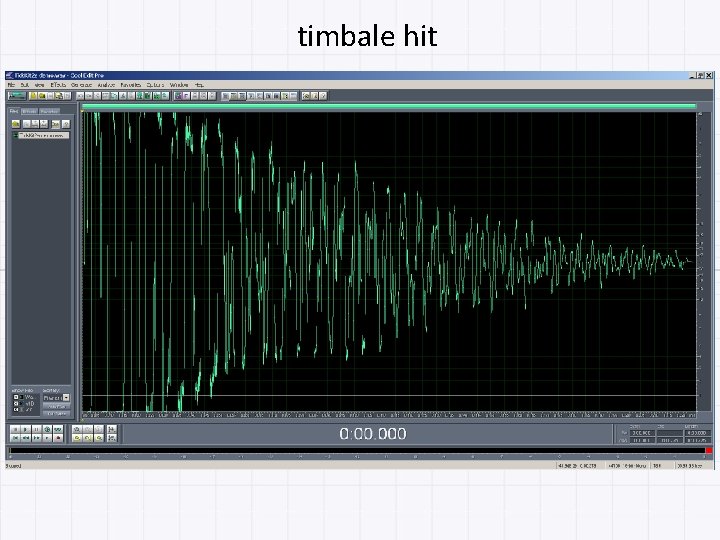Open the View menu
Image resolution: width=720 pixels, height=540 pixels.
click(39, 85)
